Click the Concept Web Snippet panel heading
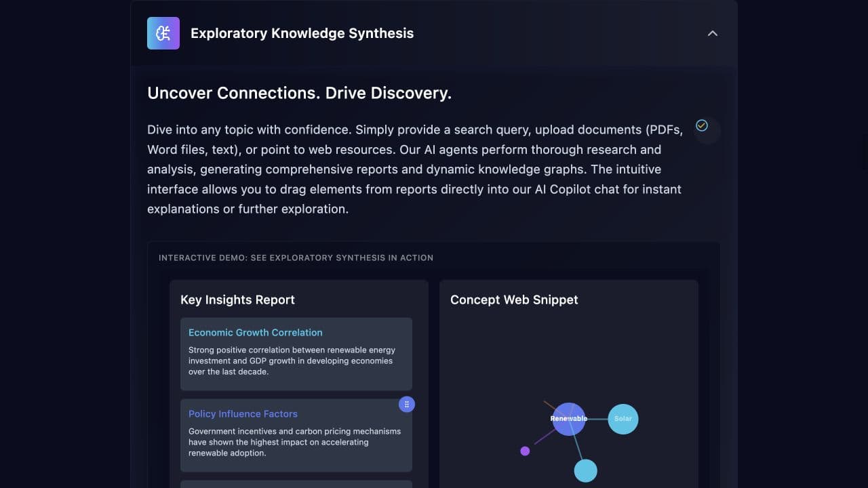The image size is (868, 488). (514, 300)
